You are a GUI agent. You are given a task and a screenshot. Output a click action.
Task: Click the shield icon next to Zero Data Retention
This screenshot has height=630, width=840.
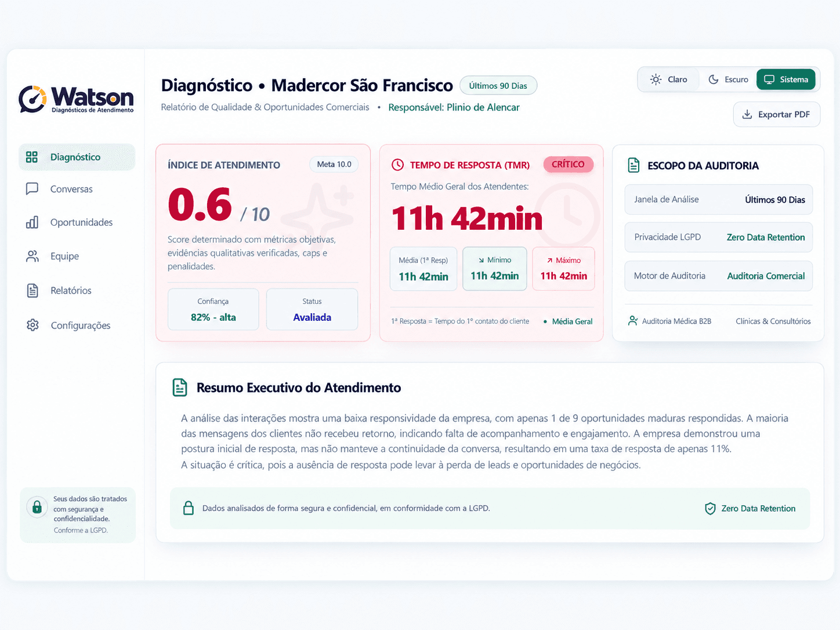click(710, 509)
